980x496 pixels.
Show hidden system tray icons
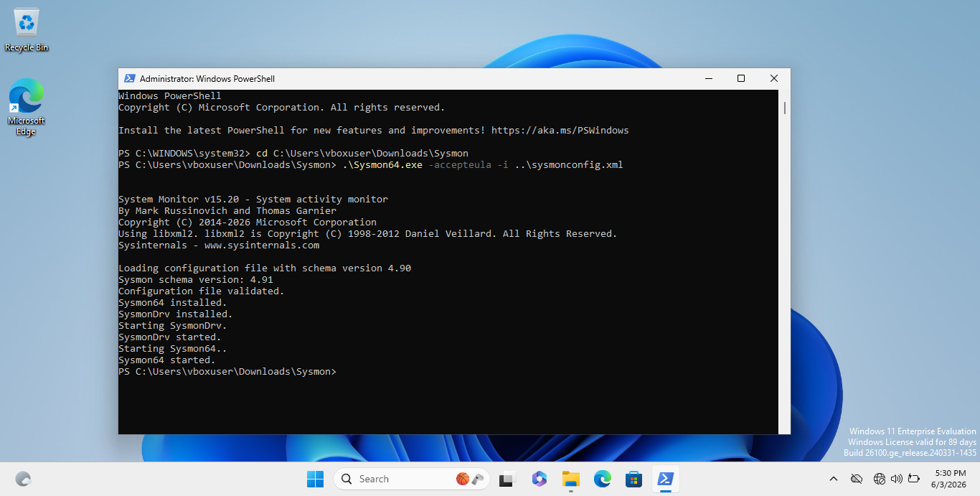click(x=833, y=479)
